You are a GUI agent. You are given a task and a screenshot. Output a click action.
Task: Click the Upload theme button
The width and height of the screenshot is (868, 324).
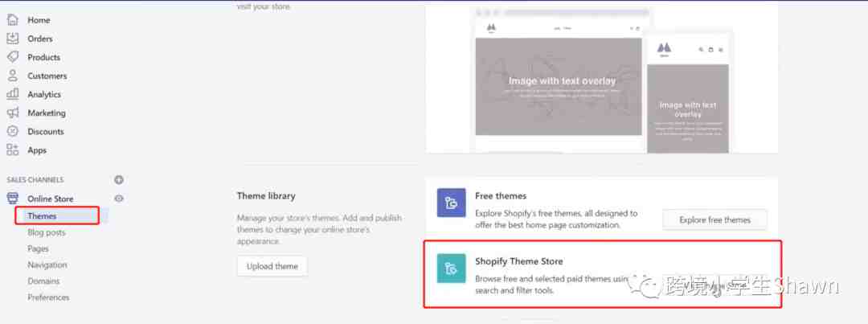272,266
